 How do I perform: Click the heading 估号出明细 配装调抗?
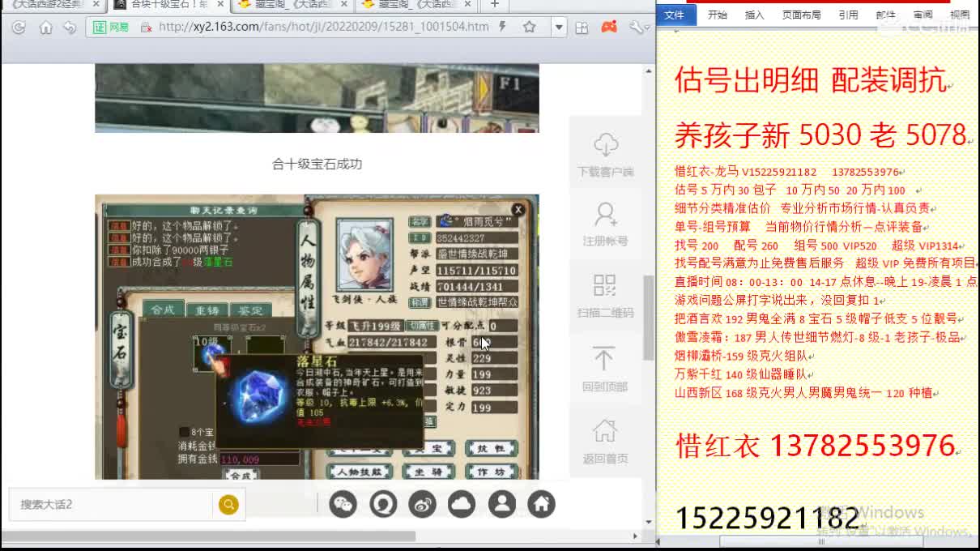(x=811, y=80)
